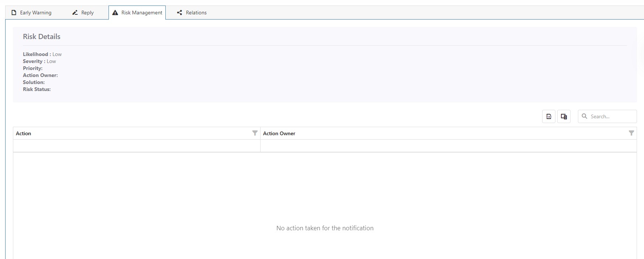Click the filter row cell under Action
This screenshot has height=259, width=644.
click(137, 146)
